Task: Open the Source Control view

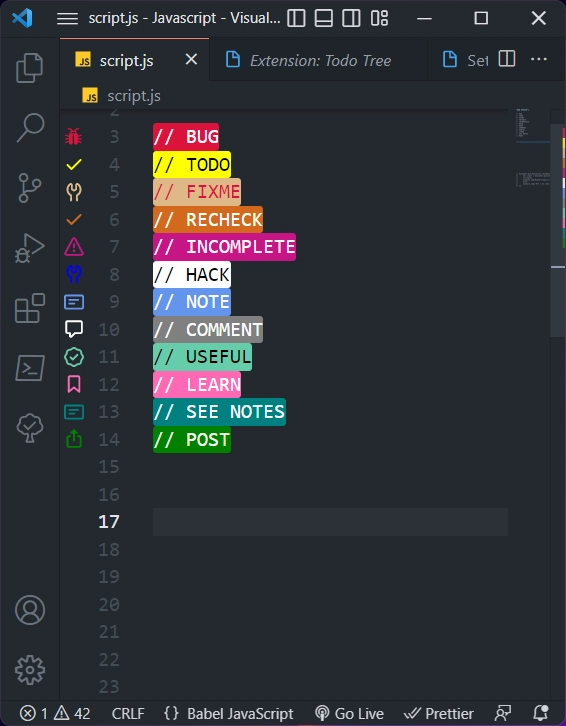Action: 30,188
